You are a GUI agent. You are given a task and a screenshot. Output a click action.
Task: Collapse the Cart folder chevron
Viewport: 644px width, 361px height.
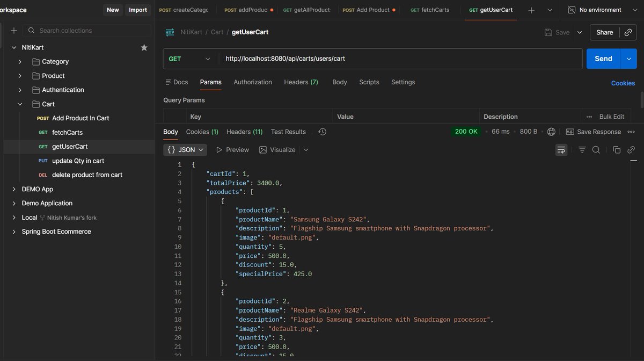tap(20, 104)
